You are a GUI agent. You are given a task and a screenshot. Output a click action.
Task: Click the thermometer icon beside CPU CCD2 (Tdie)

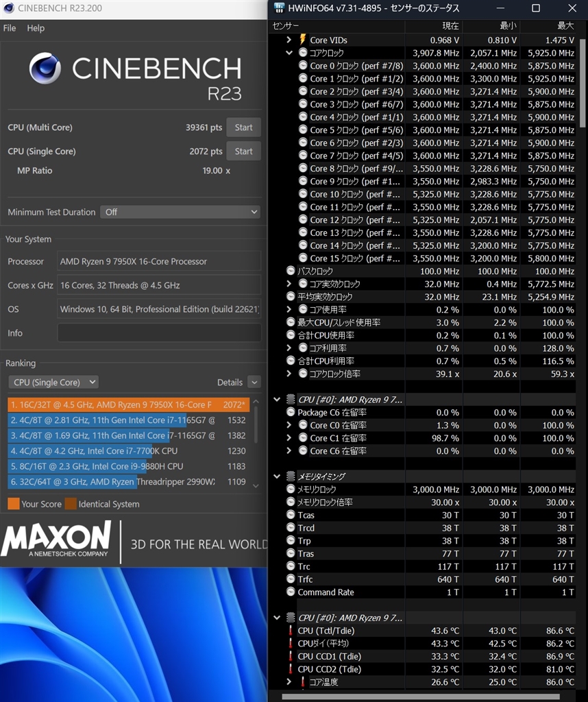291,669
